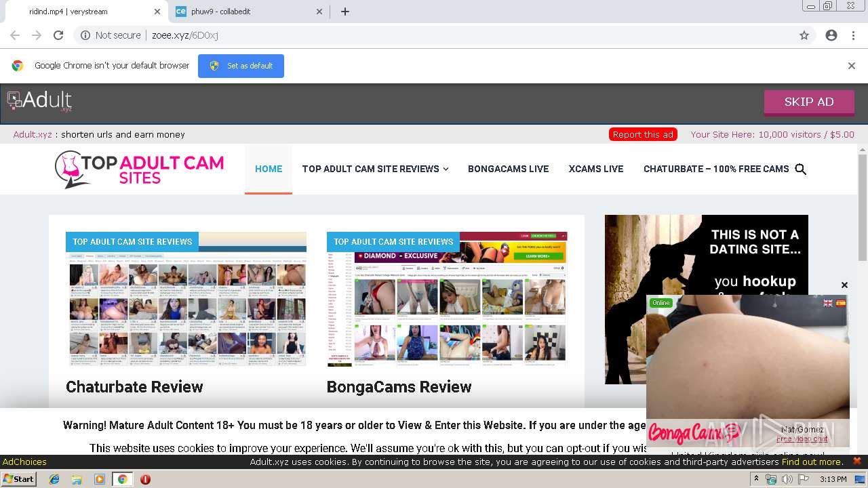Open the BONGACAMS LIVE menu item
The height and width of the screenshot is (488, 868).
[509, 169]
